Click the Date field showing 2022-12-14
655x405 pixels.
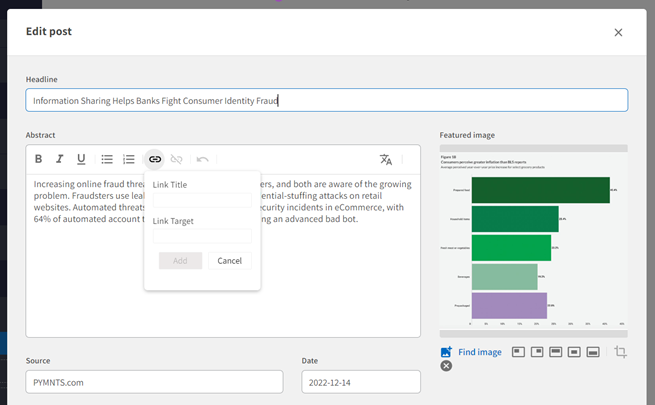pyautogui.click(x=360, y=382)
